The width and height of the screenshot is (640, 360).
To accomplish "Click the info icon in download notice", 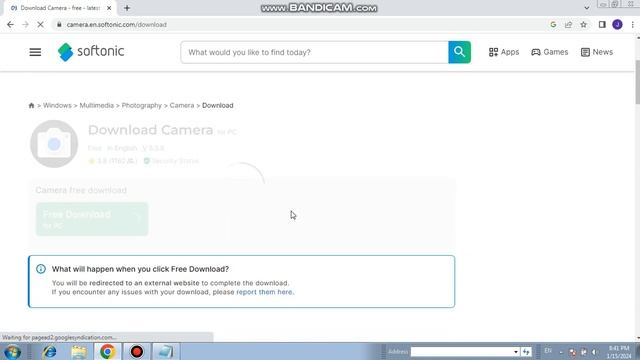I will [x=41, y=269].
